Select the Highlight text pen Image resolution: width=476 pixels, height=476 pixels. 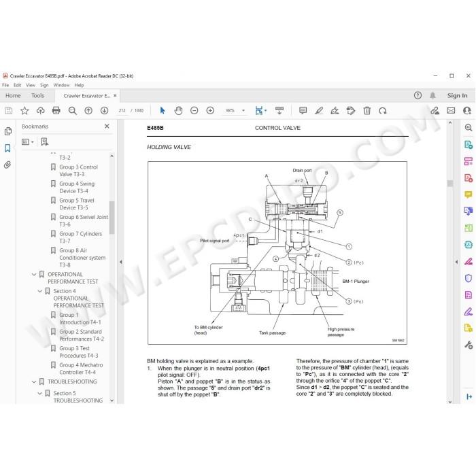pos(319,111)
